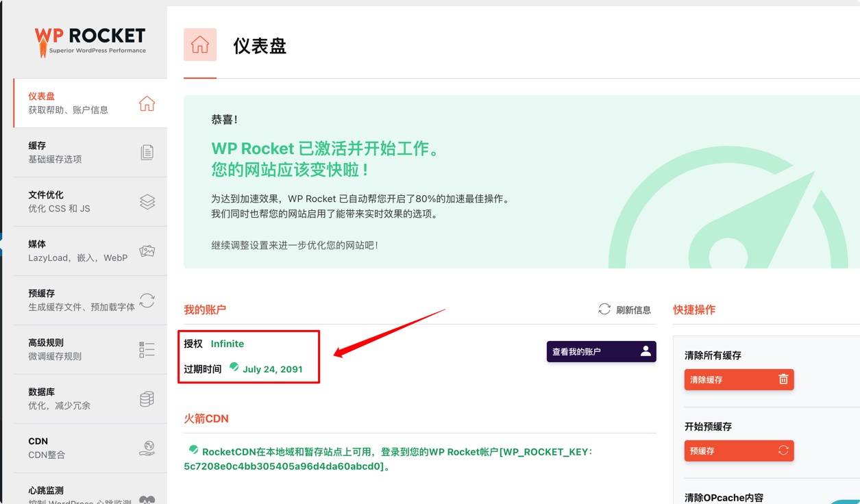Click the globe-in-hand icon beside CDN
860x504 pixels.
(x=147, y=449)
